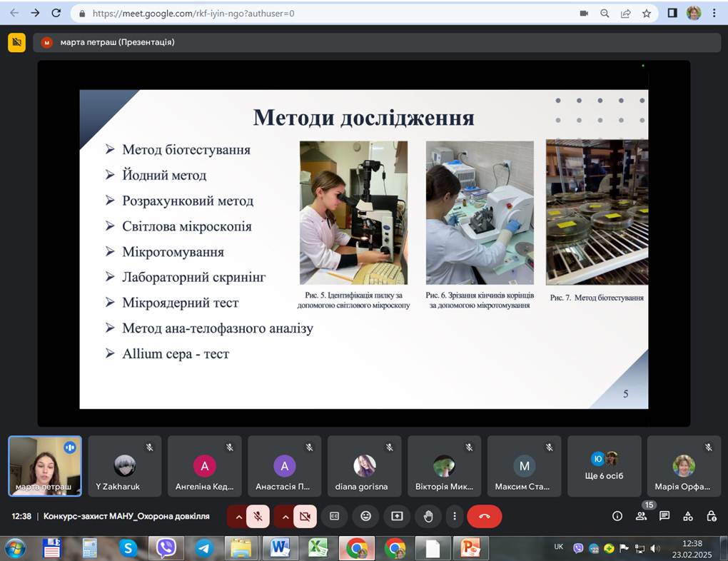Open the participants list showing 15 people
This screenshot has height=561, width=728.
pos(641,516)
